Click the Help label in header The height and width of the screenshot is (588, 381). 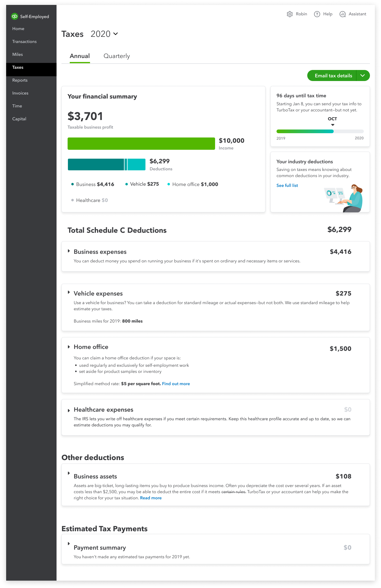(x=328, y=14)
